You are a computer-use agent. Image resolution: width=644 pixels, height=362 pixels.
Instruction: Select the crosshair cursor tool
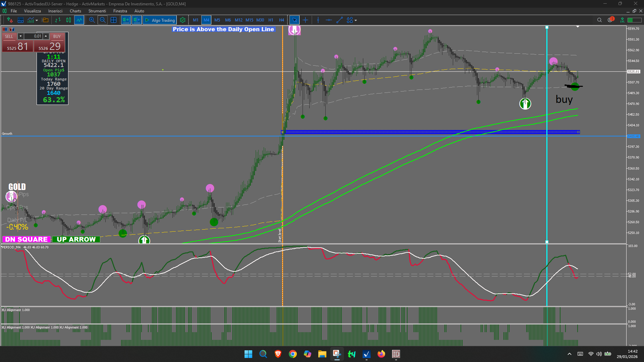(305, 20)
